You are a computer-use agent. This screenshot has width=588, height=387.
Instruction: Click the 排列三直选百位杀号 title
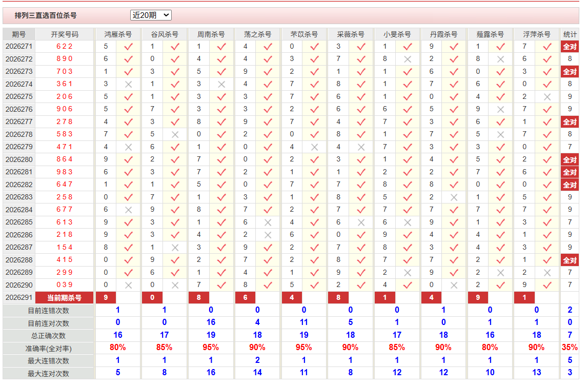(x=46, y=15)
